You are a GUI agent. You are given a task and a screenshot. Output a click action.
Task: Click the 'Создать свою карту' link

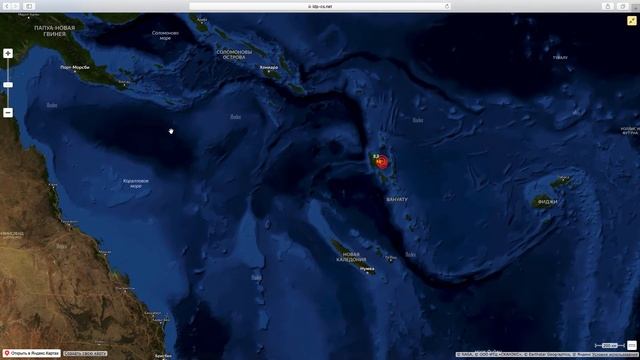(85, 353)
